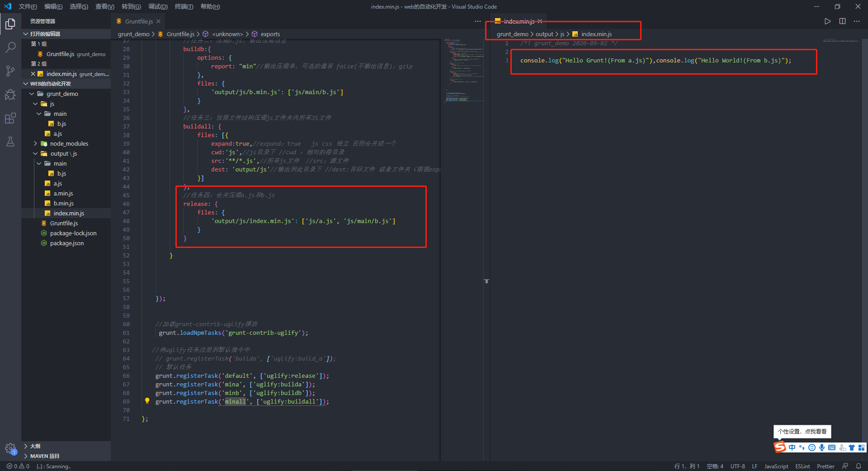Open the 转到(G) menu
The height and width of the screenshot is (471, 868).
point(131,6)
